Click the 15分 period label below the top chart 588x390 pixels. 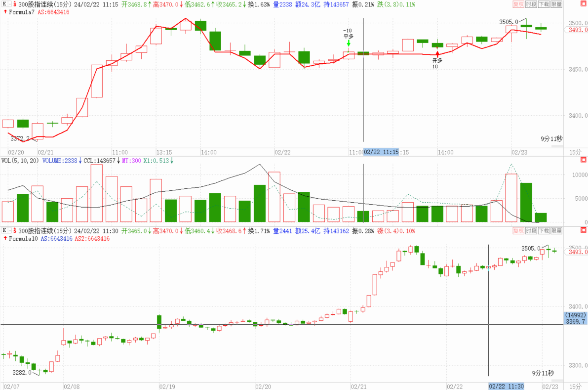(x=575, y=152)
